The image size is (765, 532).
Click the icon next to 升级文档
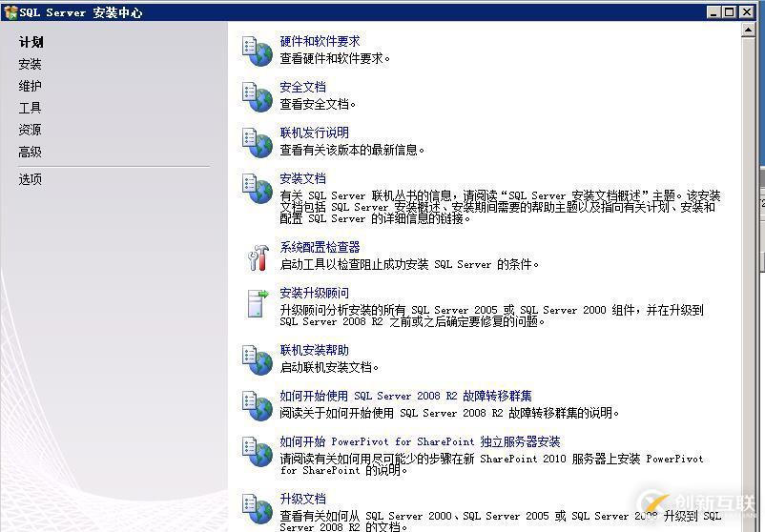coord(258,508)
